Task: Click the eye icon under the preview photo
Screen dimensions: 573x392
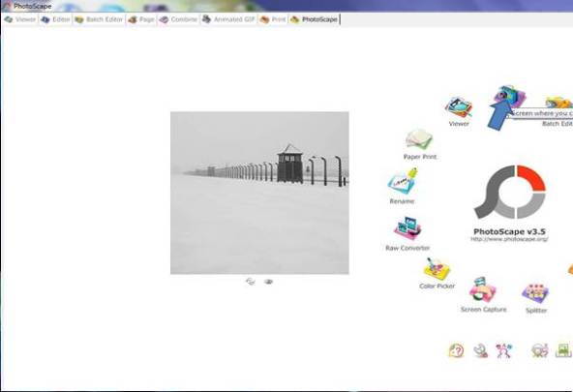Action: click(x=269, y=282)
